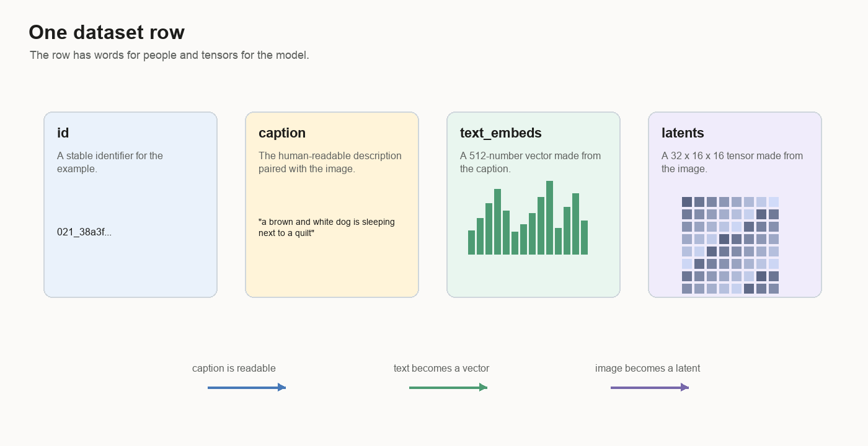Click the 'text becomes a vector' label
Screen dimensions: 868x446
(x=441, y=369)
